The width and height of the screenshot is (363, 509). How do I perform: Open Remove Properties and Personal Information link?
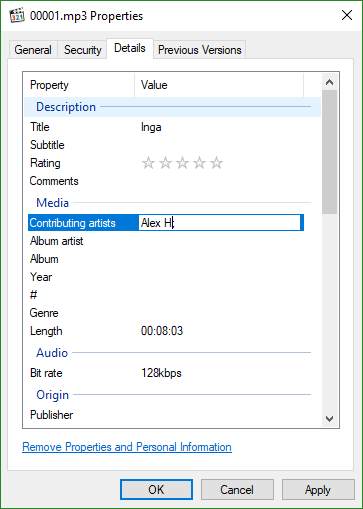(127, 447)
